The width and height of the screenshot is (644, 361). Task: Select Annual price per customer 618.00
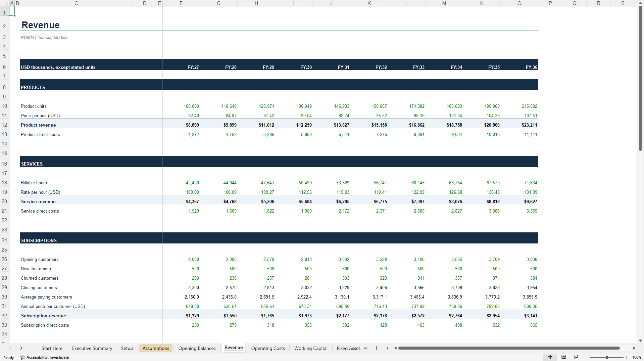(192, 306)
